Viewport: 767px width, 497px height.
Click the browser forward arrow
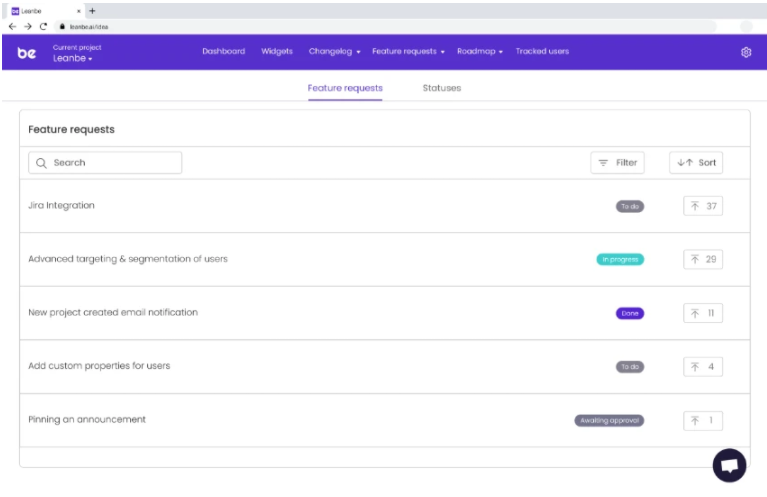pyautogui.click(x=28, y=26)
